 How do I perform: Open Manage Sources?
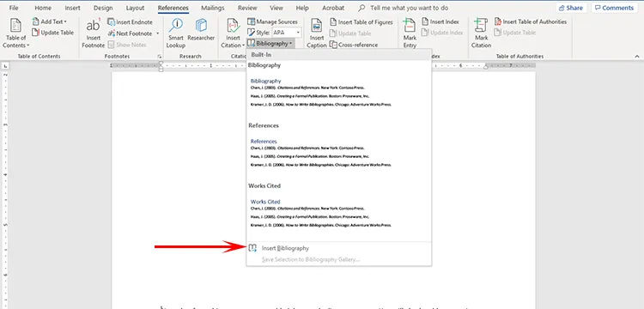tap(272, 21)
